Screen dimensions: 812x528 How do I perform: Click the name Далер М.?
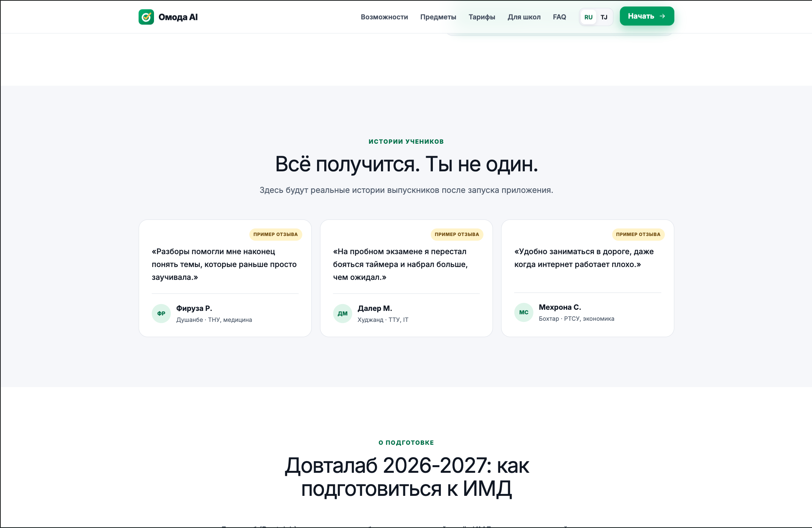tap(375, 308)
